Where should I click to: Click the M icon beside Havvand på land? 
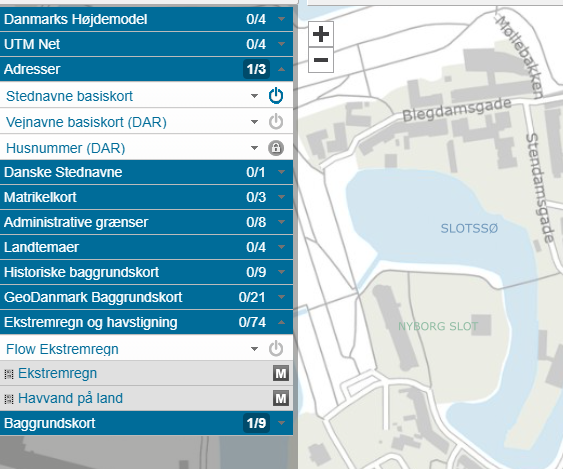click(281, 399)
